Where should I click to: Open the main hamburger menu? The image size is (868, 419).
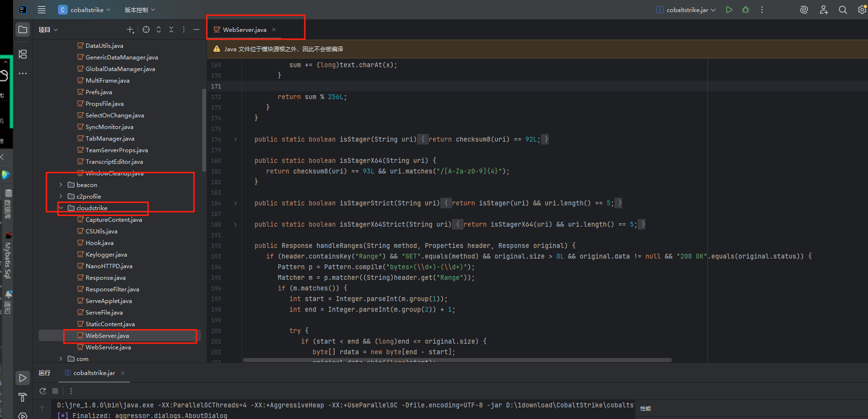(42, 10)
